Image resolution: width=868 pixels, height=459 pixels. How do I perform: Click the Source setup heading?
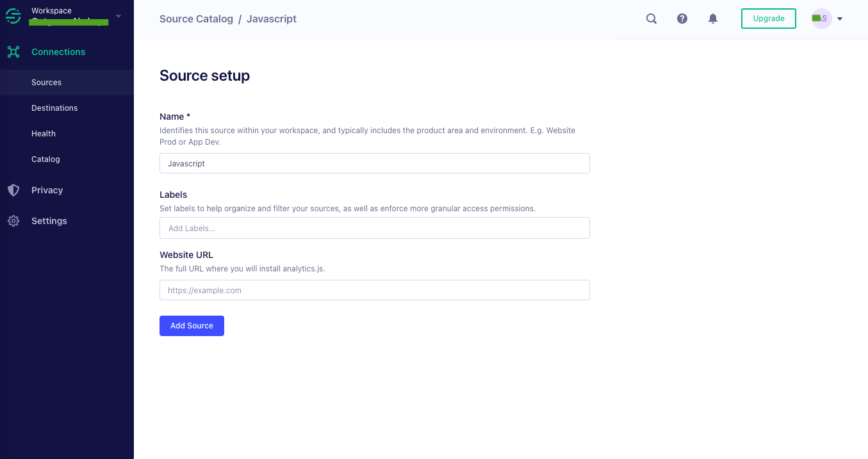[x=204, y=76]
